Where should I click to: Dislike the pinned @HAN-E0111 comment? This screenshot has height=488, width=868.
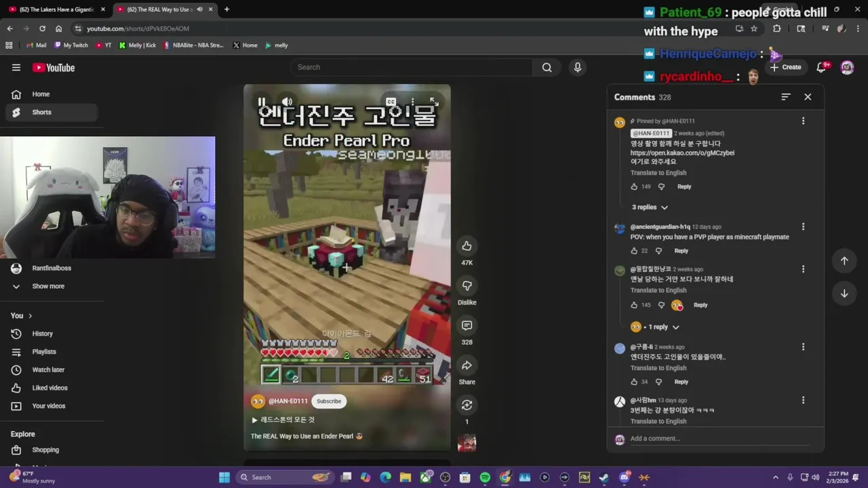662,186
